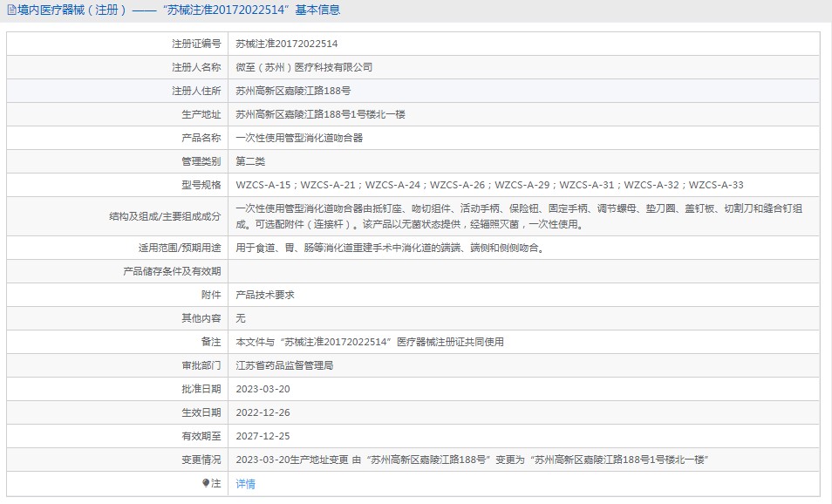Click attachment value 产品技术要求
The width and height of the screenshot is (832, 504).
pos(265,295)
